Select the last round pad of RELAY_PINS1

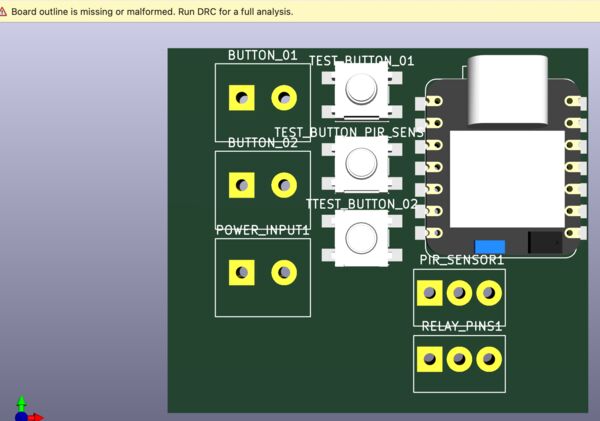tap(489, 359)
